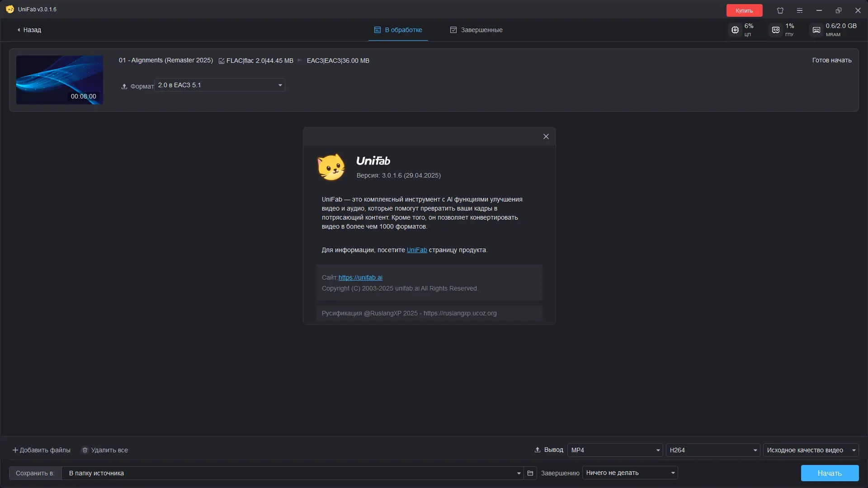The image size is (868, 488).
Task: Select the В обработке tab
Action: coord(398,30)
